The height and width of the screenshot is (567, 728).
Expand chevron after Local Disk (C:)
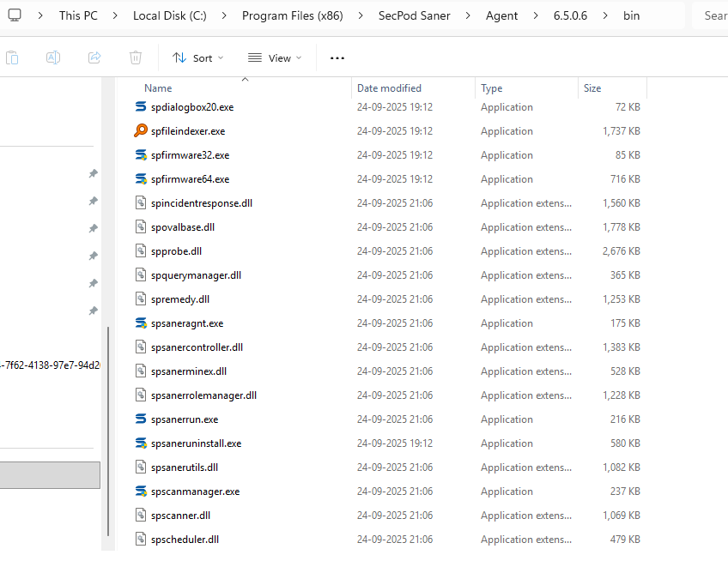tap(224, 15)
